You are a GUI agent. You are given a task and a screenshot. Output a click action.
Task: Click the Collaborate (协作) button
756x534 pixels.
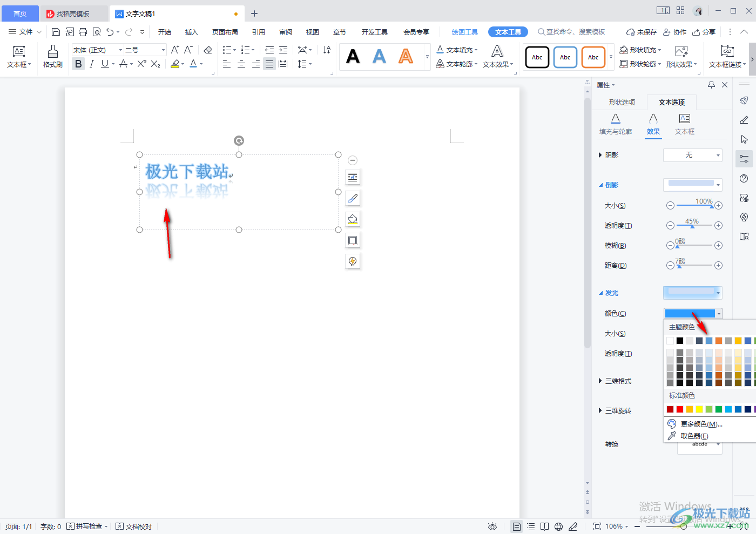(x=675, y=32)
